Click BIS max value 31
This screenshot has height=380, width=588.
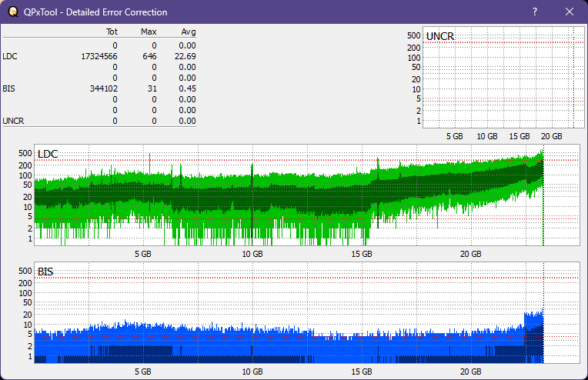click(x=152, y=88)
